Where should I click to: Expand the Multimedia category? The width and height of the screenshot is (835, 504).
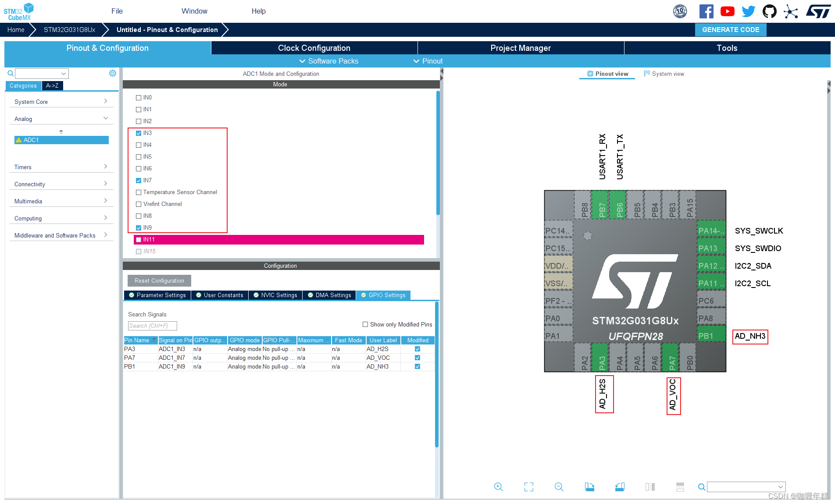pyautogui.click(x=61, y=201)
